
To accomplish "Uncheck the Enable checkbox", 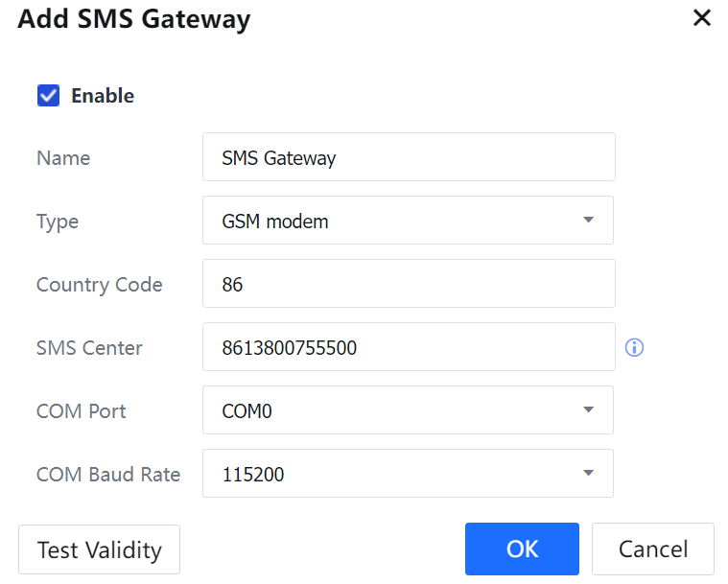I will (48, 96).
